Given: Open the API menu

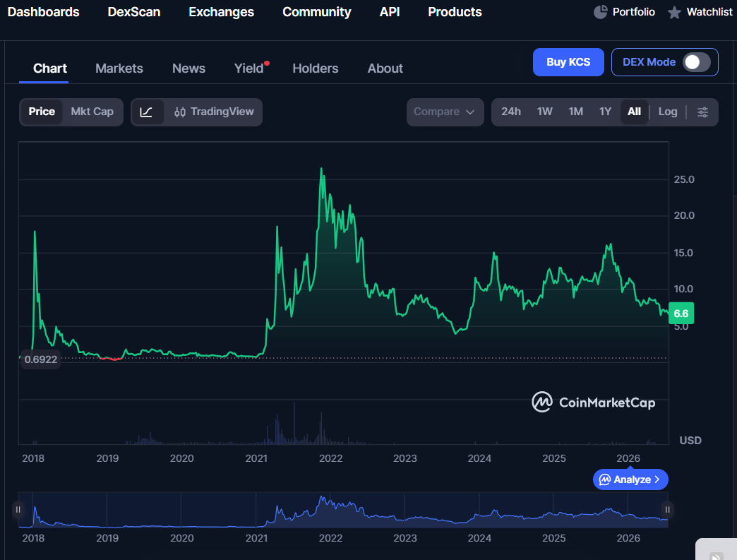Looking at the screenshot, I should (390, 12).
